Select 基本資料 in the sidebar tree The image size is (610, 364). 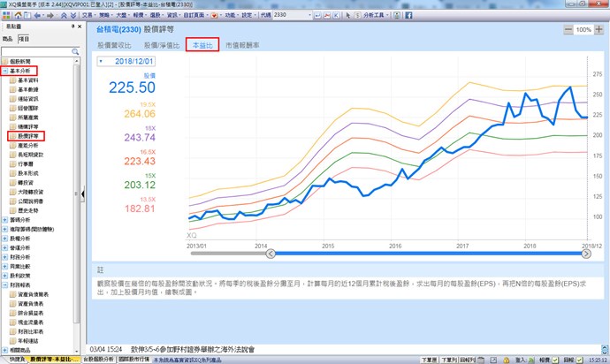pyautogui.click(x=29, y=80)
